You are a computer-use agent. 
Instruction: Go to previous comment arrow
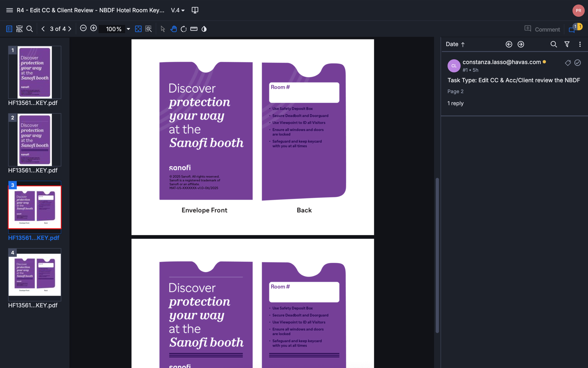(509, 44)
